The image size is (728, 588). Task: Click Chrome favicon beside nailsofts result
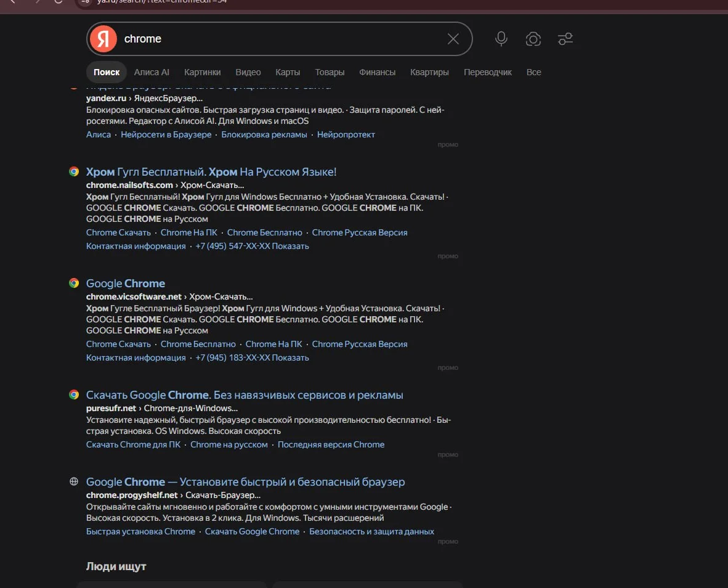74,171
